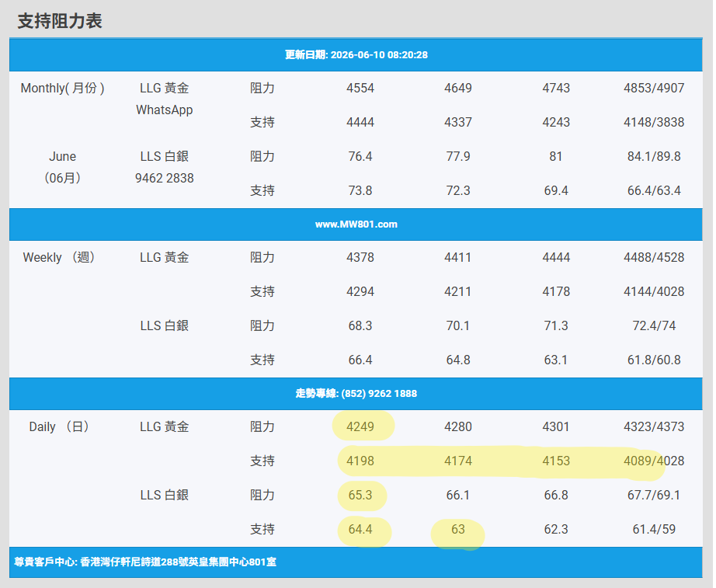This screenshot has height=588, width=716.
Task: Click LLG 黃金 label in Weekly section
Action: [165, 257]
